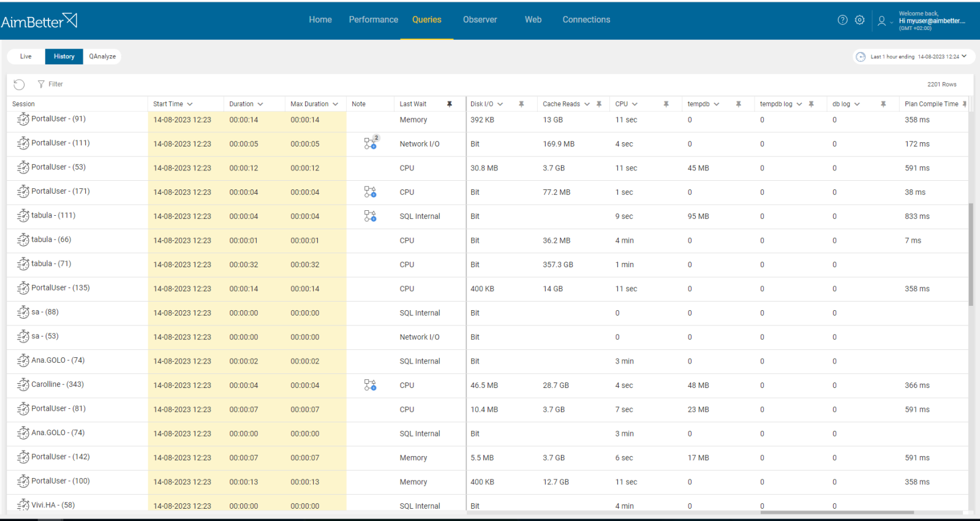Pin the tempdb log column
This screenshot has height=521, width=980.
pos(811,104)
